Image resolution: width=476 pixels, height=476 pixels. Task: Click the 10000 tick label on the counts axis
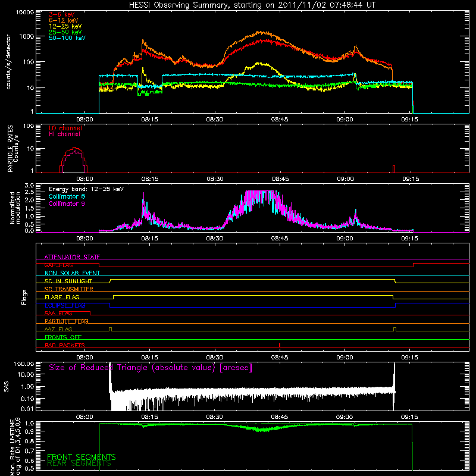pyautogui.click(x=25, y=12)
